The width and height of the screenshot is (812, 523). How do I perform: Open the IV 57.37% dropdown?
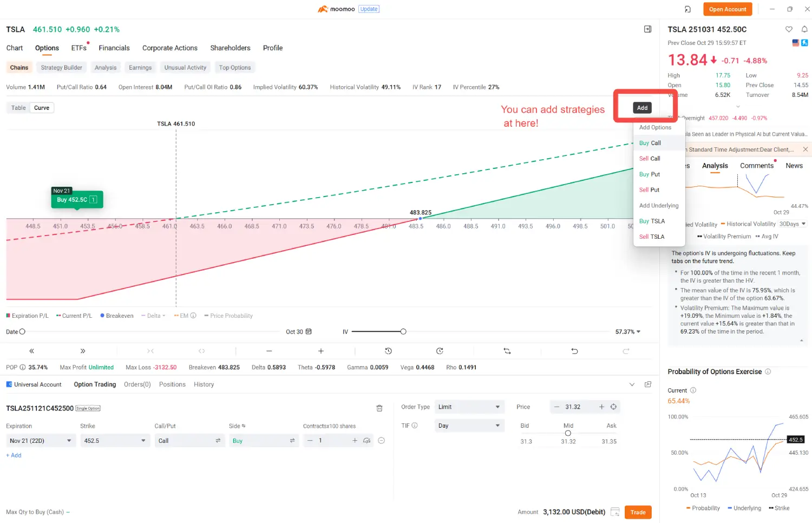pos(628,332)
